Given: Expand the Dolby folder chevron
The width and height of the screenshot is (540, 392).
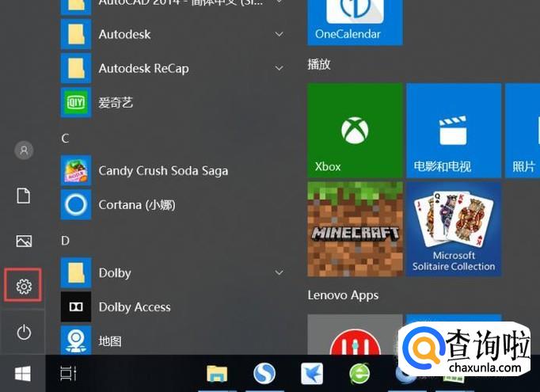Looking at the screenshot, I should [x=280, y=272].
